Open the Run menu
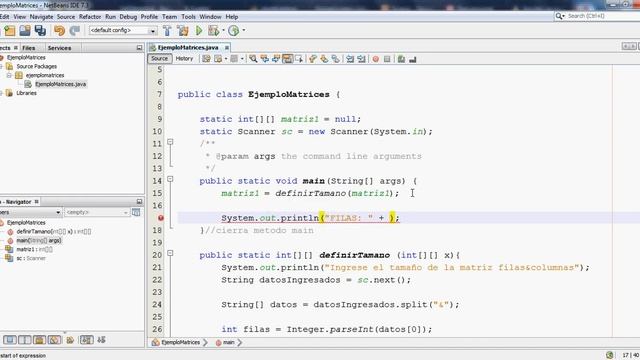 pyautogui.click(x=110, y=17)
